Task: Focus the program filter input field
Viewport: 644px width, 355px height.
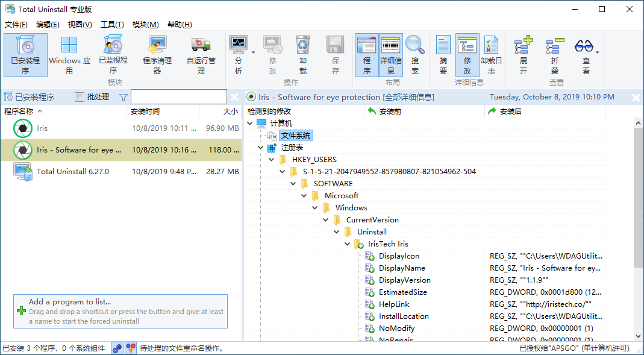Action: (x=179, y=97)
